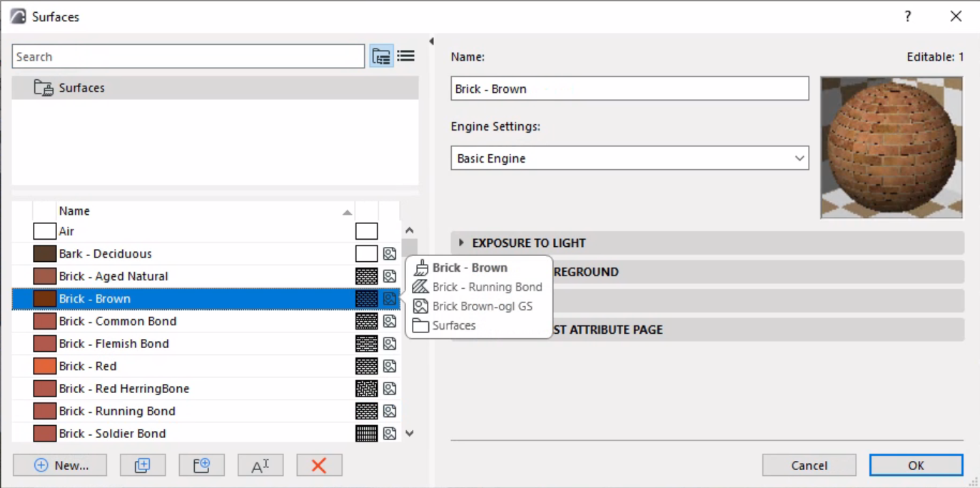Click hatch pattern icon for Brick - Aged Natural
The height and width of the screenshot is (488, 980).
[x=366, y=276]
